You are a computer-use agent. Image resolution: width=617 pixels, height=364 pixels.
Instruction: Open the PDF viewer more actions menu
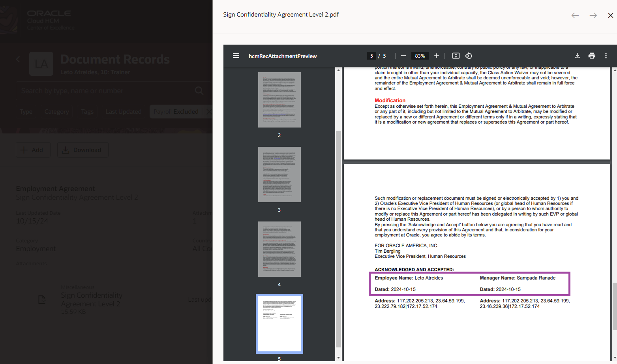click(606, 56)
